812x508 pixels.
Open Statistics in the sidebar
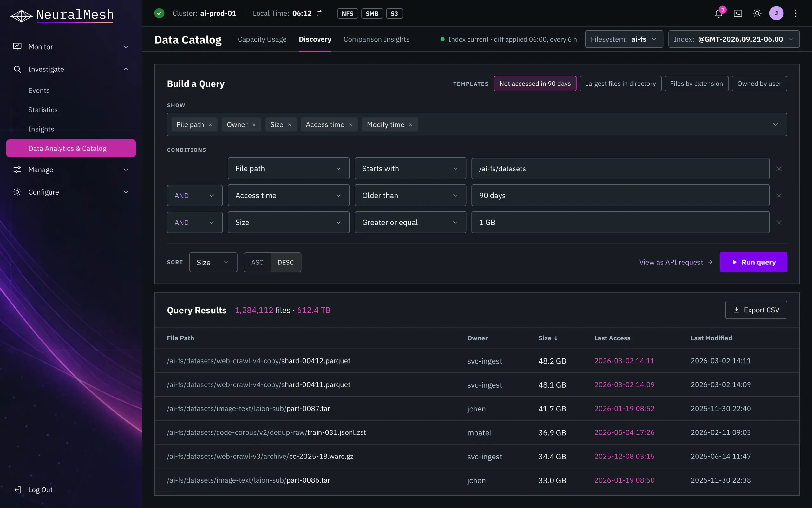43,110
